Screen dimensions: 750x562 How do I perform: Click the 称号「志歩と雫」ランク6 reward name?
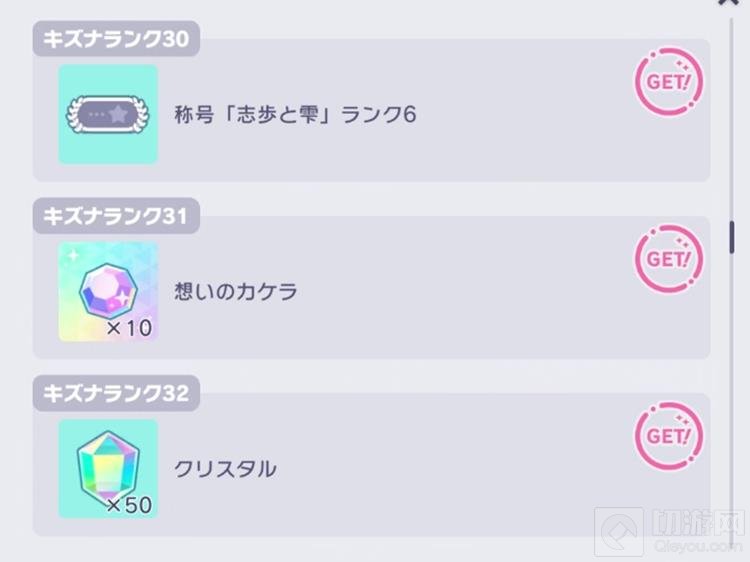coord(294,115)
